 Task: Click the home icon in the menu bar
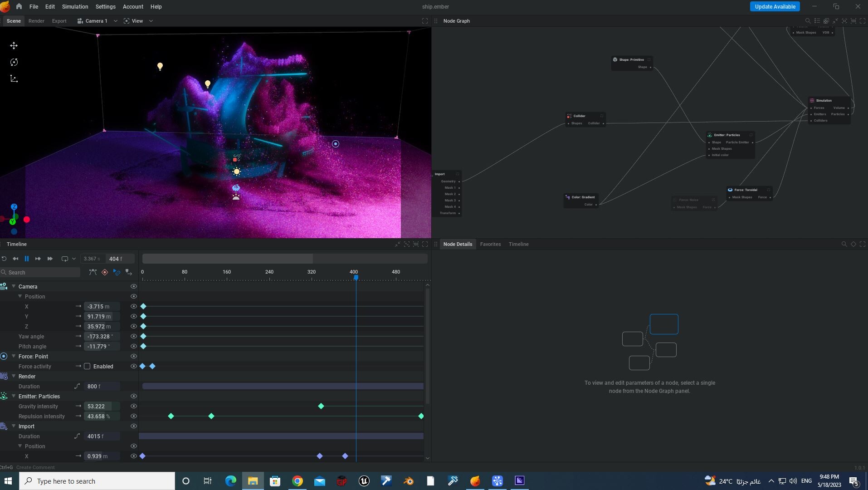(19, 6)
